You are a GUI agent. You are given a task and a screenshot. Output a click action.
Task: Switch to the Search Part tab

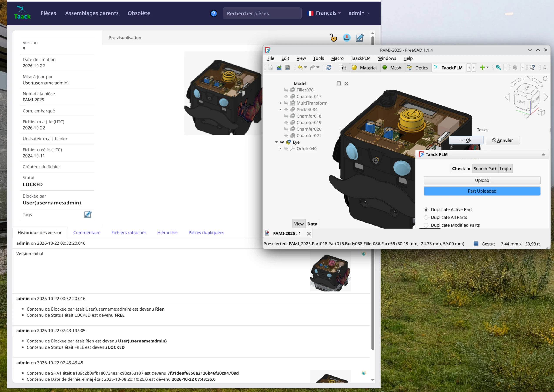pos(485,168)
